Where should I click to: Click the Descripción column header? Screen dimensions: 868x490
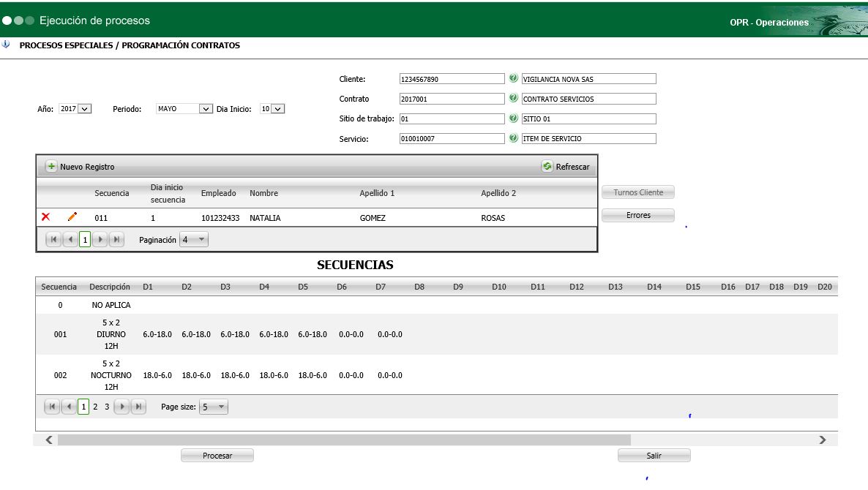[110, 287]
